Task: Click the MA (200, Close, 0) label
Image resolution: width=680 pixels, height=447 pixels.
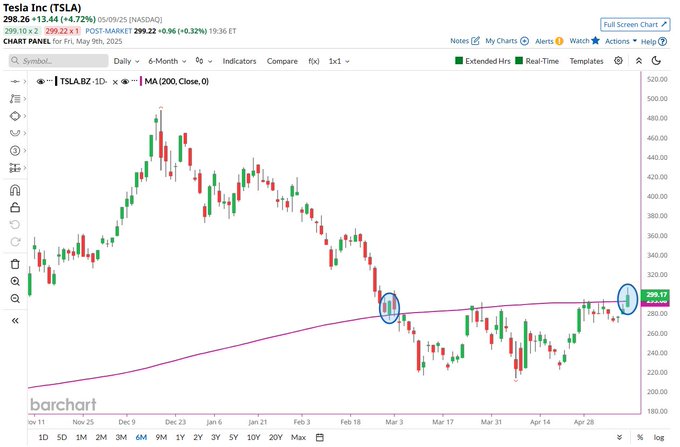Action: pyautogui.click(x=177, y=82)
